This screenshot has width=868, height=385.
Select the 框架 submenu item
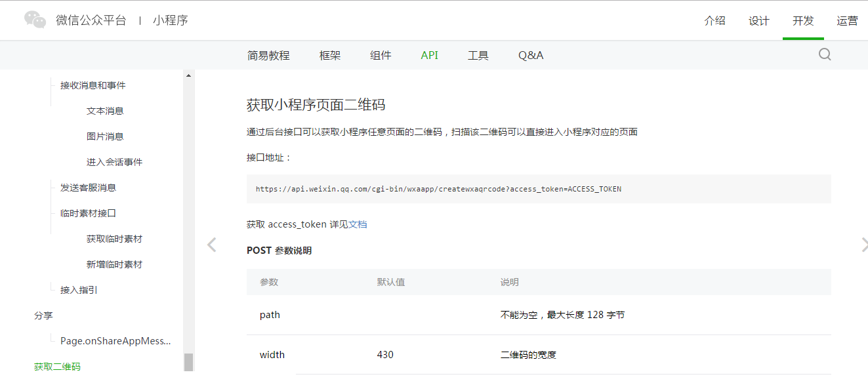pos(330,55)
